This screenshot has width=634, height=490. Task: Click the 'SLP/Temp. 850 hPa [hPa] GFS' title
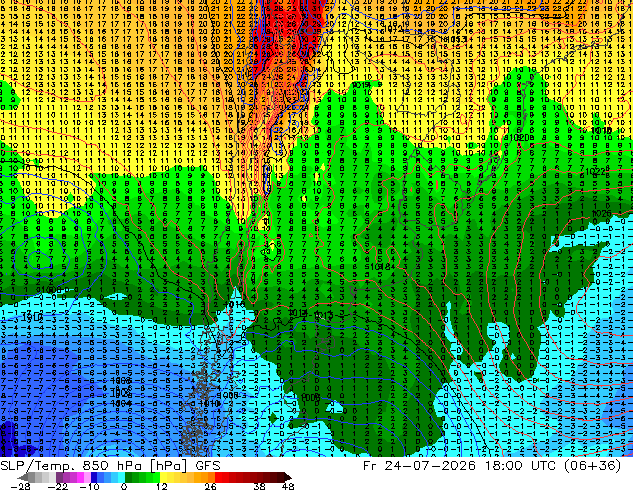pyautogui.click(x=110, y=466)
